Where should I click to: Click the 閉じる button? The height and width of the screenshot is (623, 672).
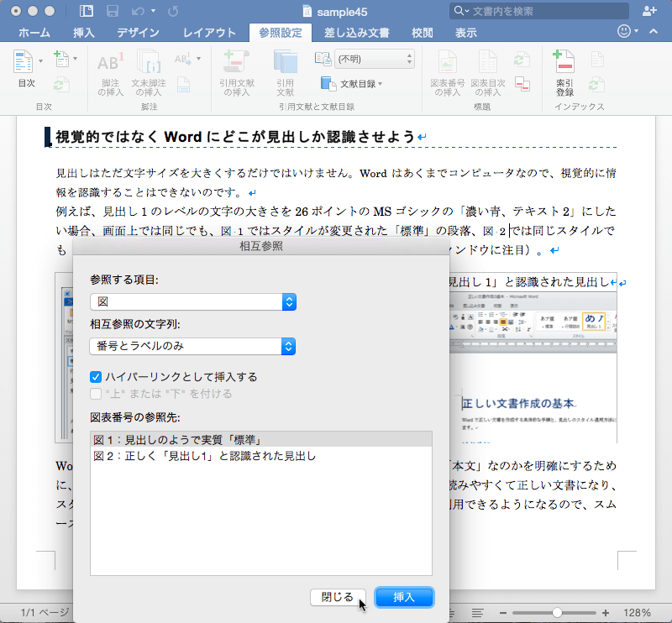338,597
